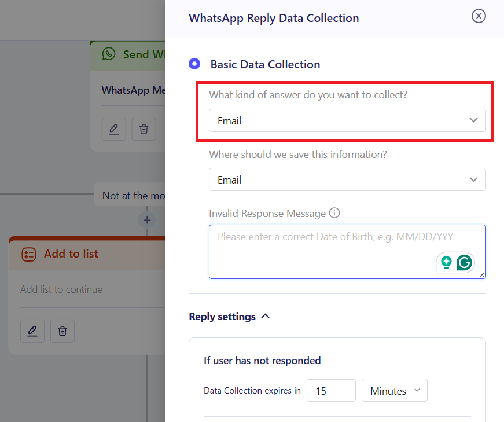The height and width of the screenshot is (422, 504).
Task: Edit the WhatsApp Message using the pencil icon
Action: [113, 129]
